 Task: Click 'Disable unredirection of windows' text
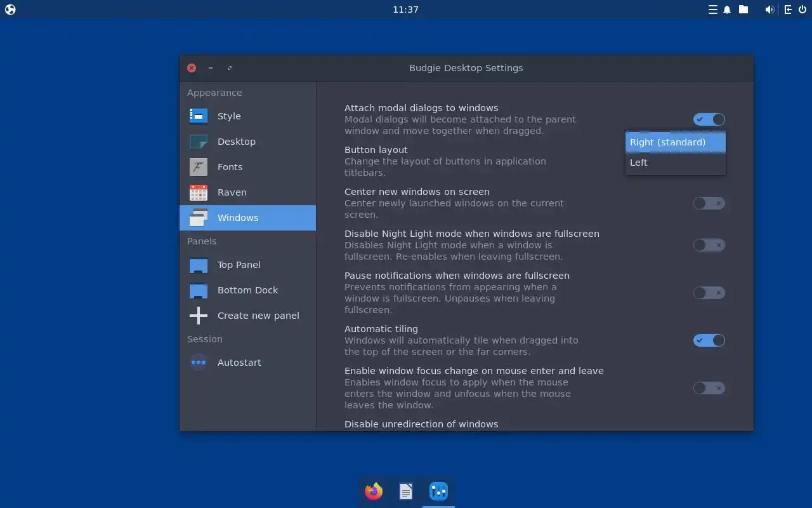pyautogui.click(x=421, y=424)
